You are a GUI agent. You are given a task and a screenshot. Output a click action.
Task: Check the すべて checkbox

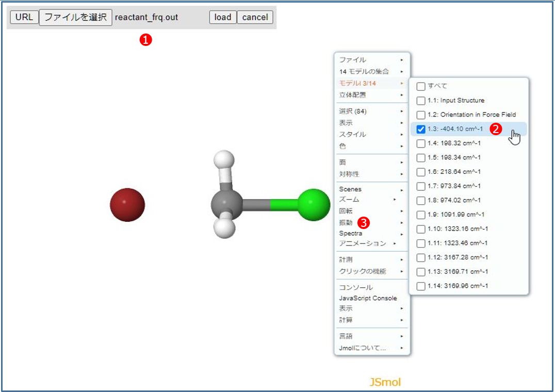(x=420, y=86)
